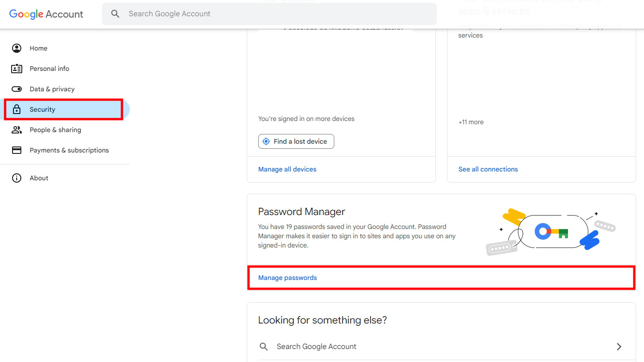Follow the See all connections link
The height and width of the screenshot is (362, 644).
click(x=488, y=169)
